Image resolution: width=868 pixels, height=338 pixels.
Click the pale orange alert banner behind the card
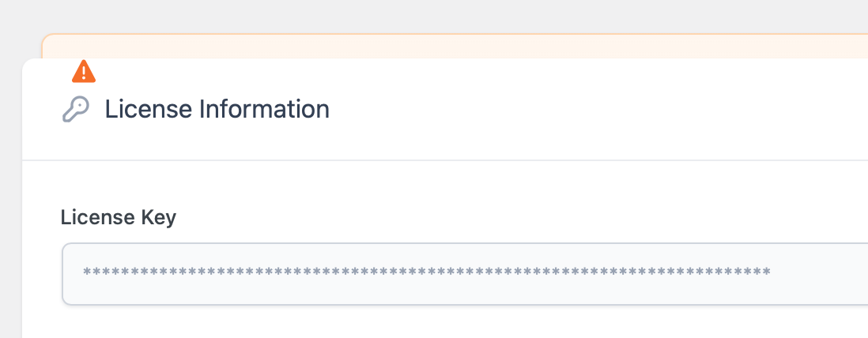coord(454,47)
